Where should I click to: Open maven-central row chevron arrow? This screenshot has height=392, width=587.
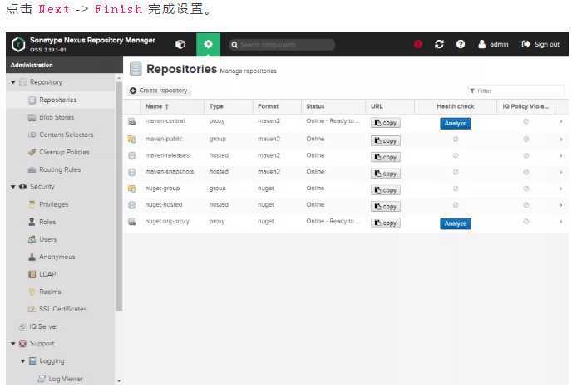point(560,121)
